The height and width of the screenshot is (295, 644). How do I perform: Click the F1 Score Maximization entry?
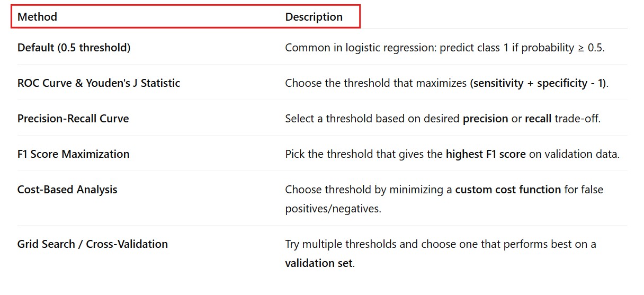click(73, 154)
